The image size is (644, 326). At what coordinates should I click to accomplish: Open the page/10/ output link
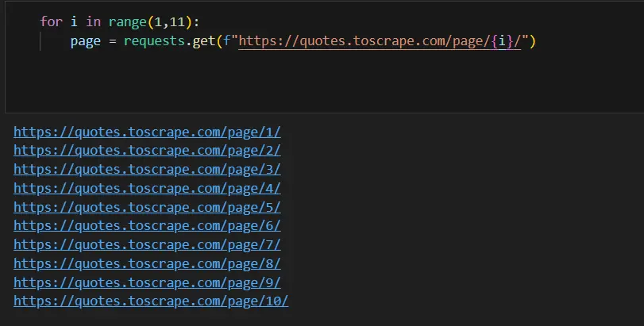(x=151, y=301)
